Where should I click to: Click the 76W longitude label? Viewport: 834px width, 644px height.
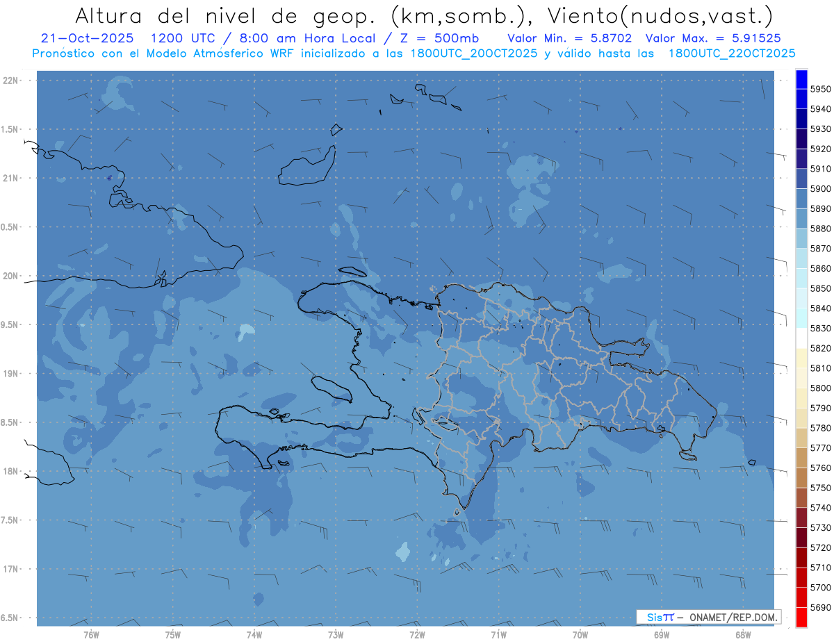91,635
